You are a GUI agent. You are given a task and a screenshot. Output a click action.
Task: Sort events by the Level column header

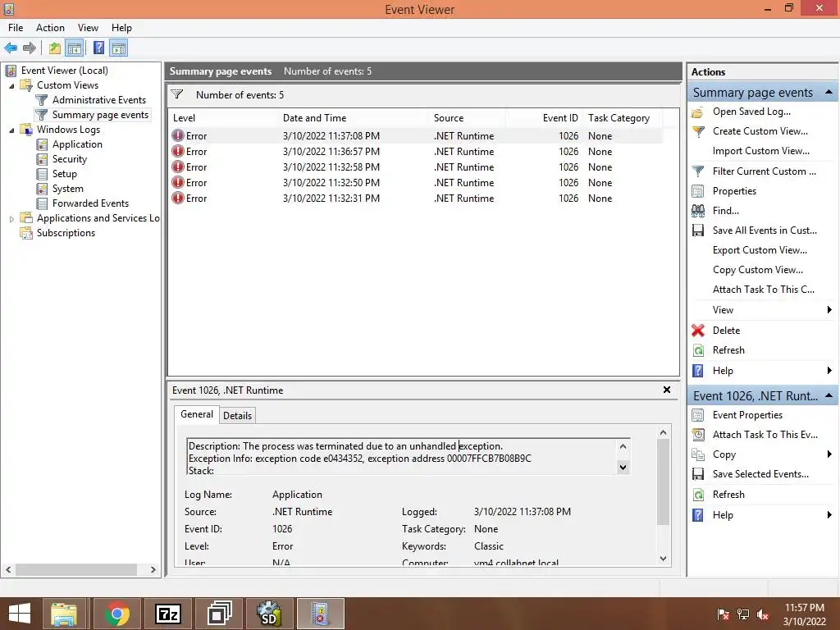coord(223,118)
